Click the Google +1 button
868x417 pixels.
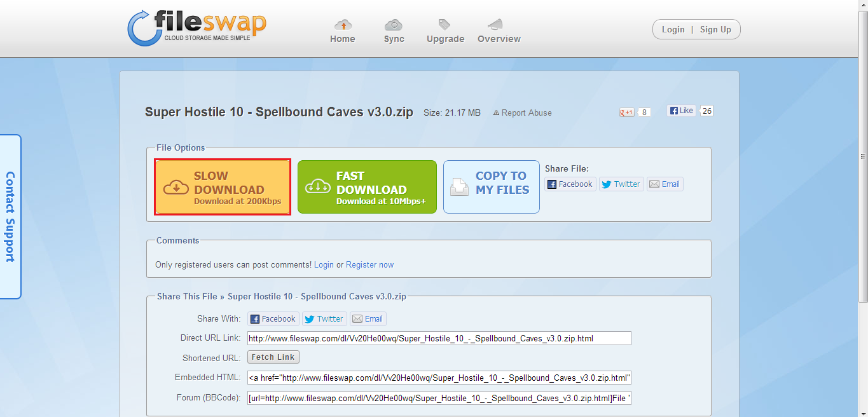click(627, 113)
